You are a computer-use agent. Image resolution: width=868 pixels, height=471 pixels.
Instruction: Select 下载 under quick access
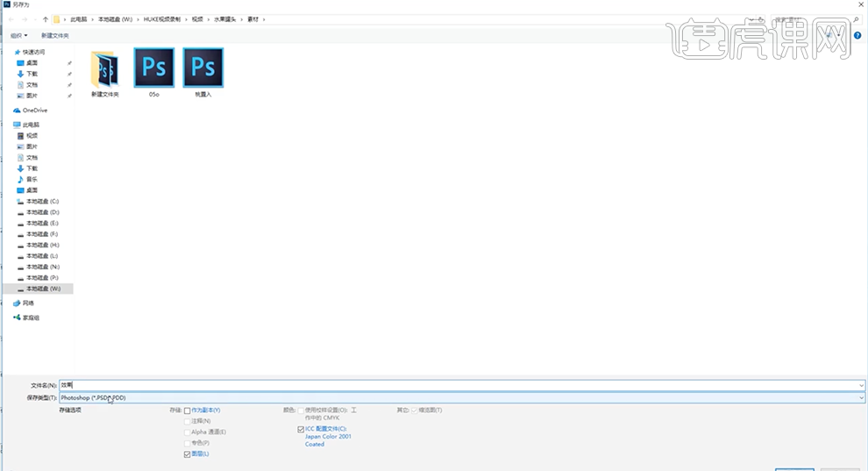28,75
